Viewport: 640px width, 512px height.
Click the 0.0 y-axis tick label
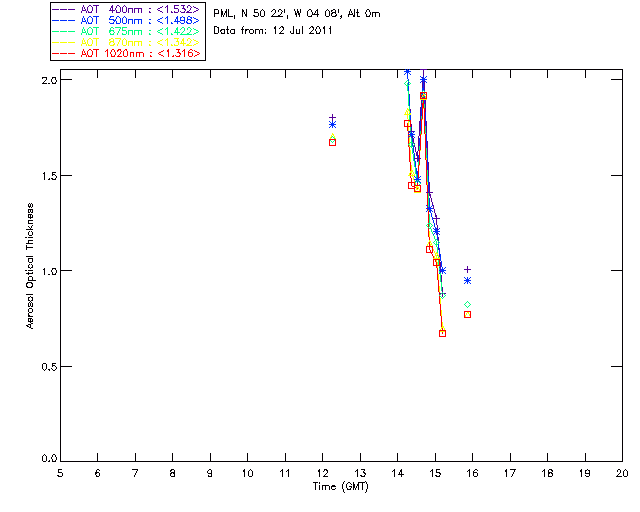(49, 459)
